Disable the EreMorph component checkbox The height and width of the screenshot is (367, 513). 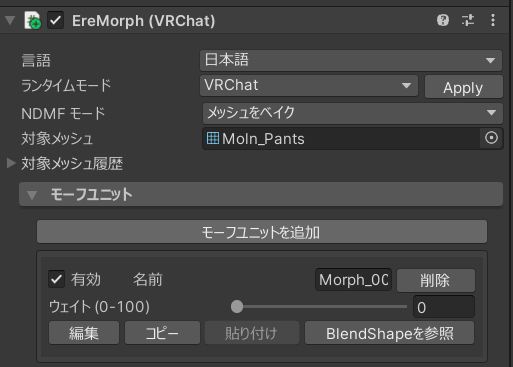55,21
